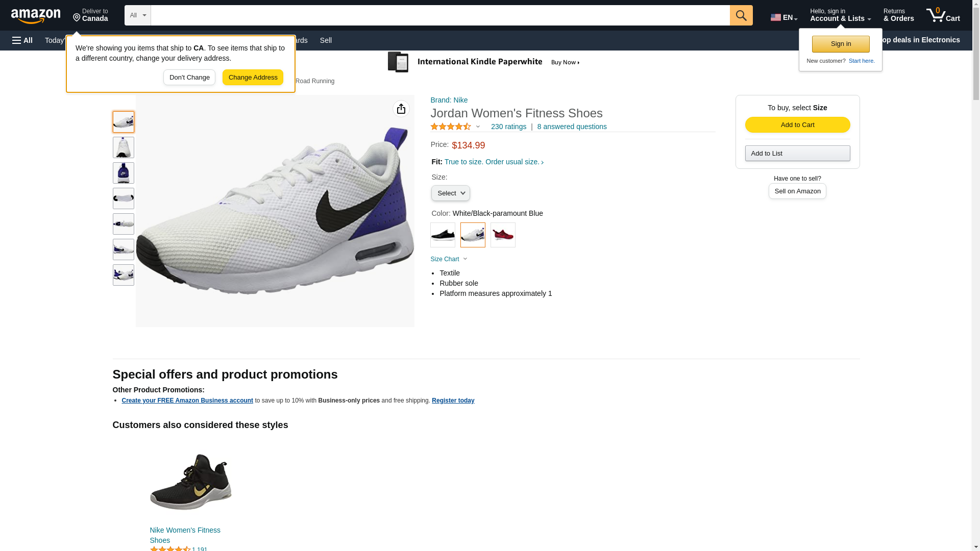The width and height of the screenshot is (980, 551).
Task: Select the second product thumbnail
Action: click(x=124, y=147)
